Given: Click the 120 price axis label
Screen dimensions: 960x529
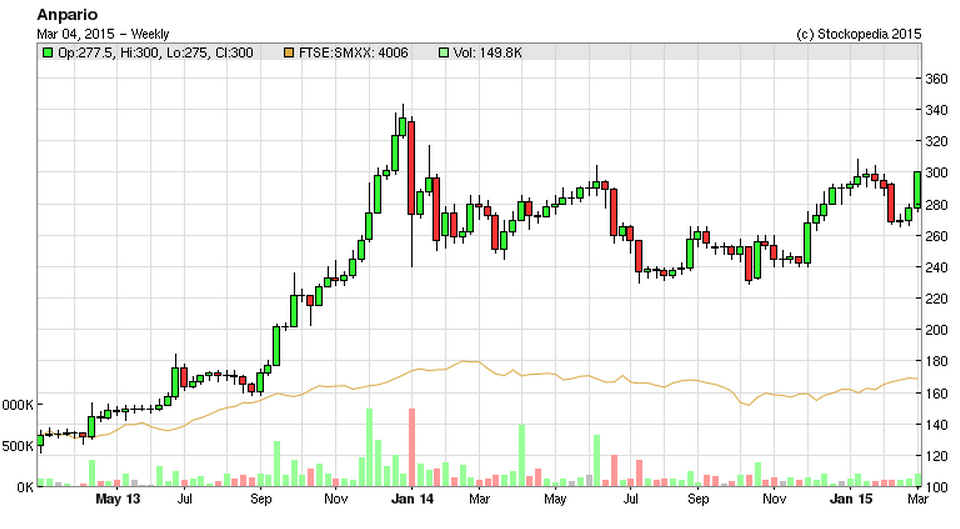Looking at the screenshot, I should coord(936,457).
